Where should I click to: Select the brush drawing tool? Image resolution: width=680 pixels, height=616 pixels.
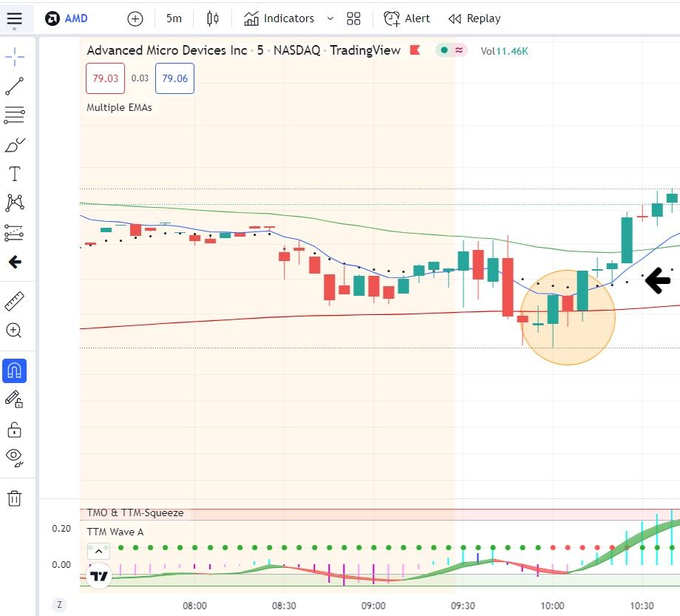click(x=14, y=145)
